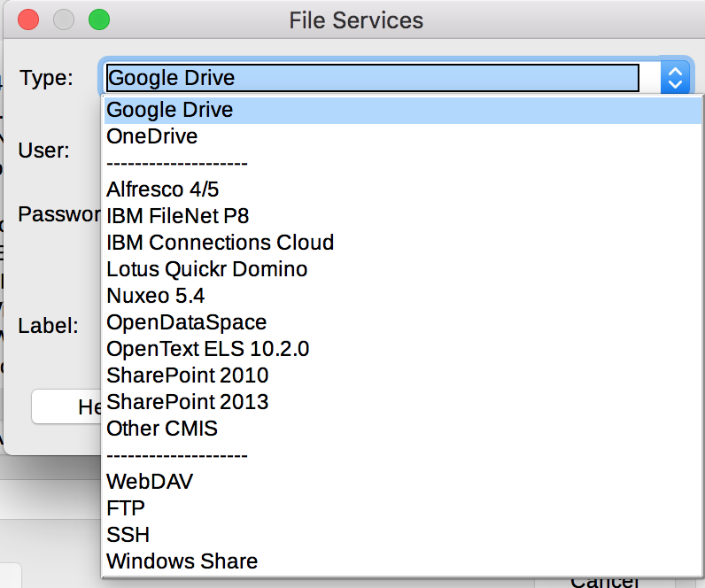705x588 pixels.
Task: Select SSH option in the list
Action: (x=403, y=535)
